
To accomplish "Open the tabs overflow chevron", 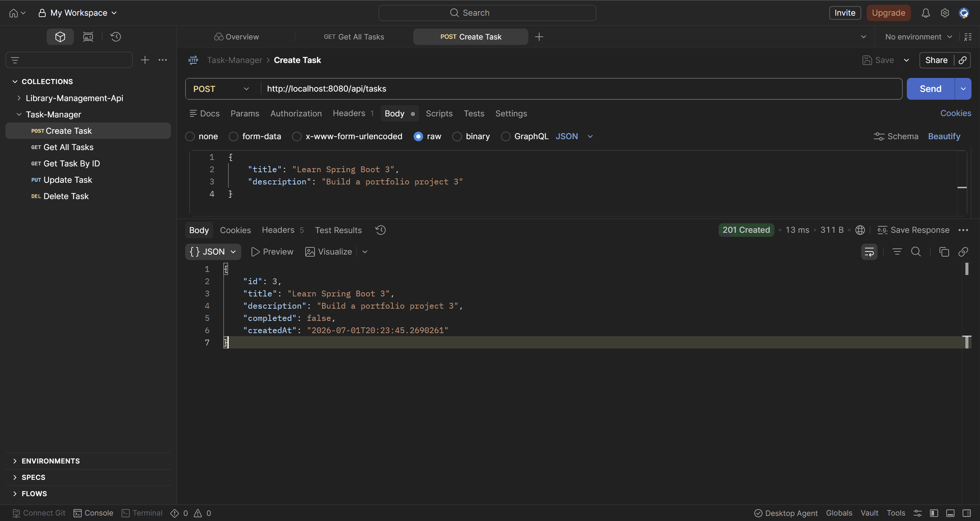I will click(863, 36).
